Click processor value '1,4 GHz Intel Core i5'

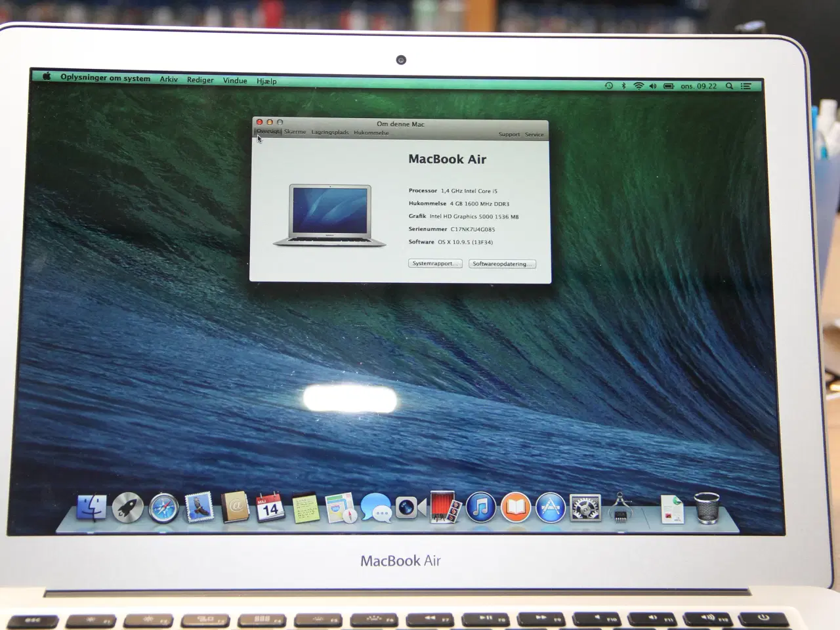(x=469, y=191)
